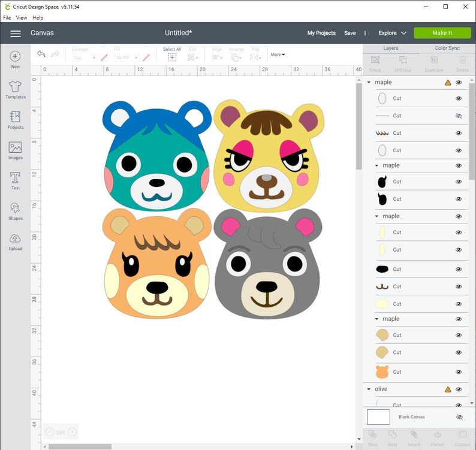476x450 pixels.
Task: Open the File menu
Action: [x=7, y=18]
